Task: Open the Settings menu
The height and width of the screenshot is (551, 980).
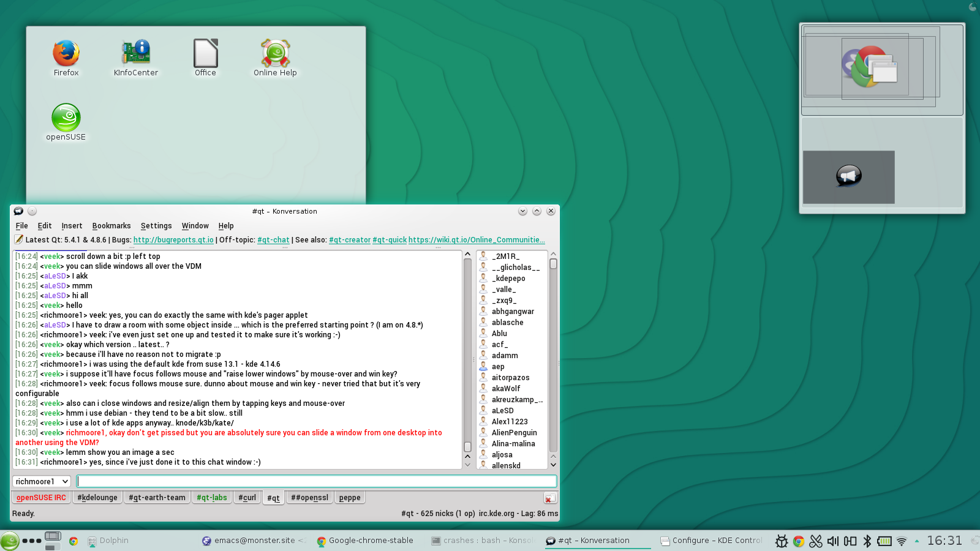Action: coord(156,226)
